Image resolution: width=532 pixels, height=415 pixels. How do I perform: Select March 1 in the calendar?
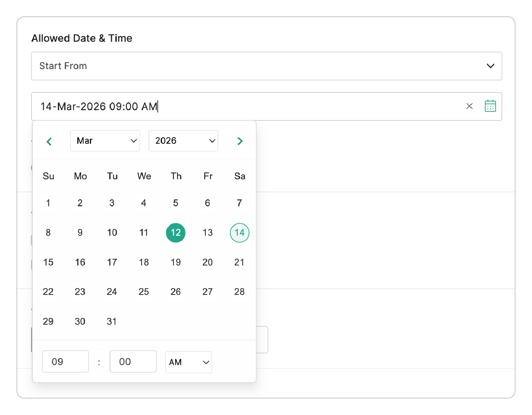click(x=48, y=203)
